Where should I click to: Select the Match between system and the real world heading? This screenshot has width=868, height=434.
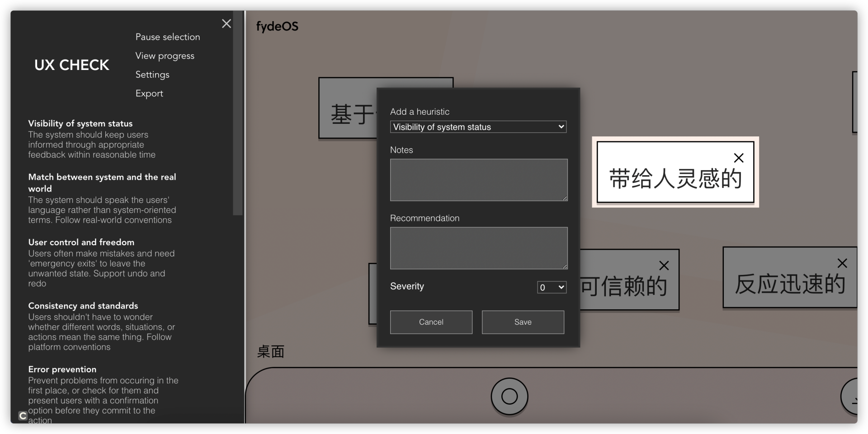(x=102, y=182)
